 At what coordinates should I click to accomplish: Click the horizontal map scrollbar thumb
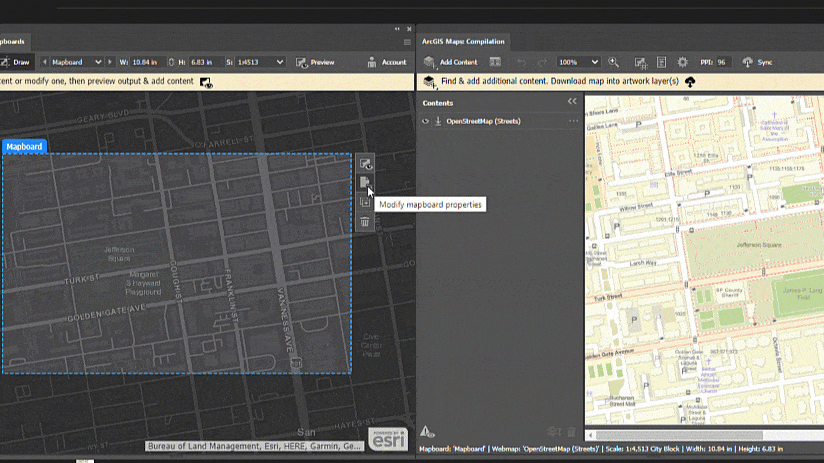point(679,435)
